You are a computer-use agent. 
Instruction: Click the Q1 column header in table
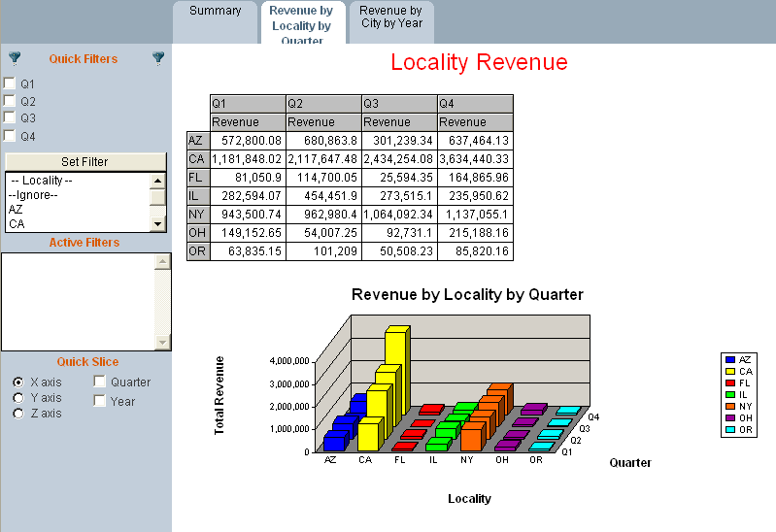248,104
